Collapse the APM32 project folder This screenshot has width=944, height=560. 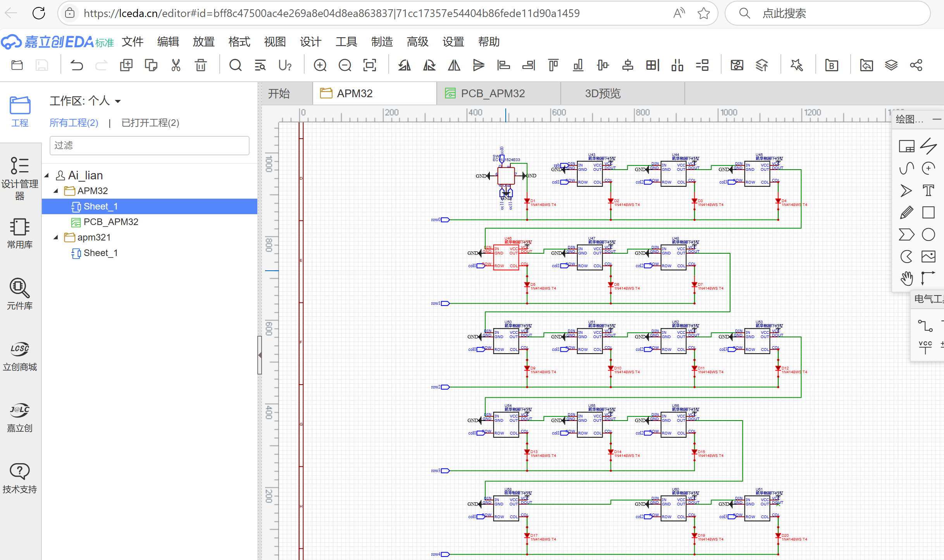tap(56, 191)
